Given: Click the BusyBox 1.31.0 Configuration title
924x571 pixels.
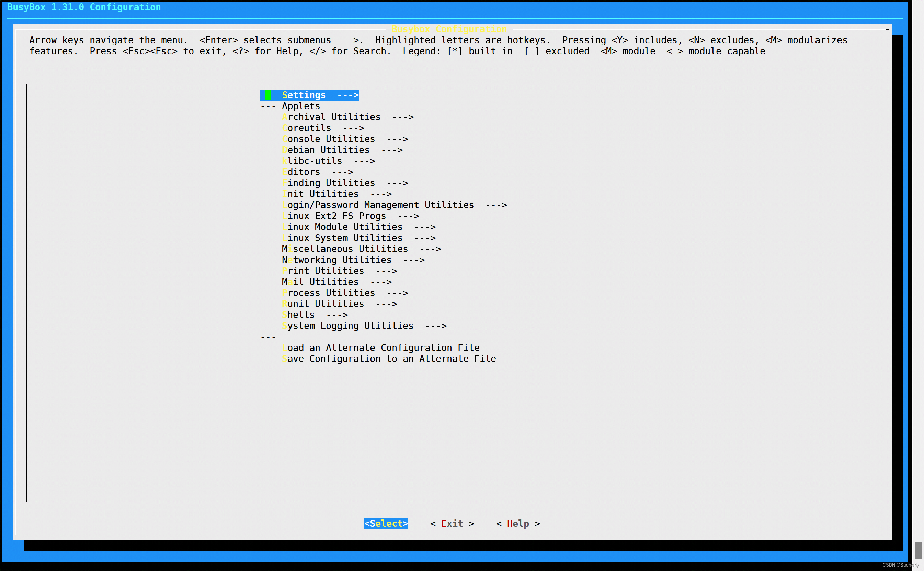Looking at the screenshot, I should pos(84,7).
